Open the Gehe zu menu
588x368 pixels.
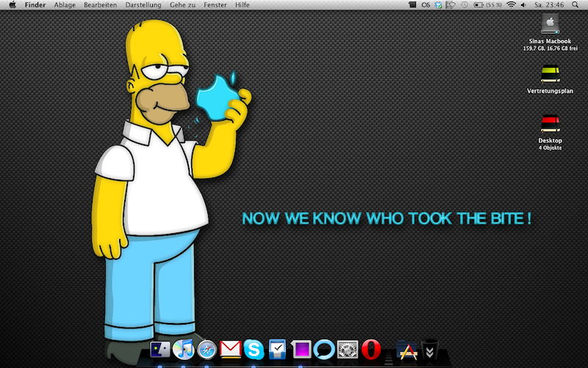point(182,5)
